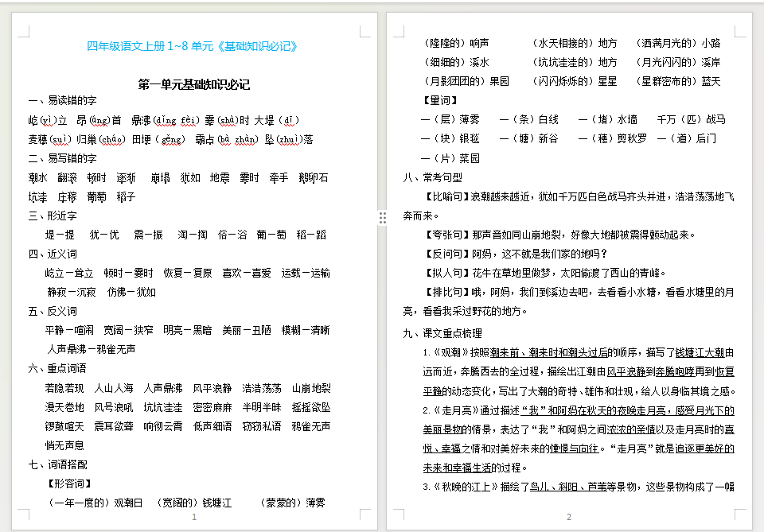Click the heading 二、易写错的字
The image size is (764, 532).
(x=62, y=158)
